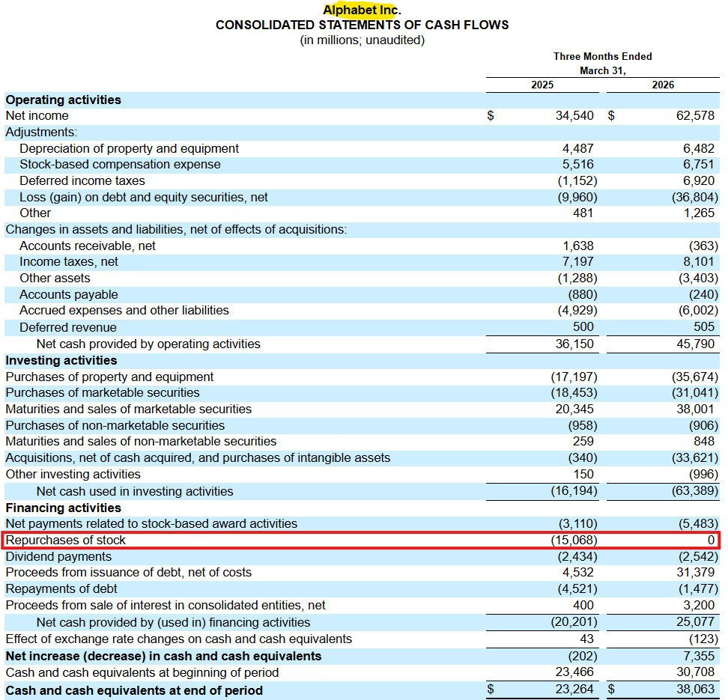This screenshot has height=700, width=728.
Task: Select depreciation value 4,487
Action: coord(578,148)
